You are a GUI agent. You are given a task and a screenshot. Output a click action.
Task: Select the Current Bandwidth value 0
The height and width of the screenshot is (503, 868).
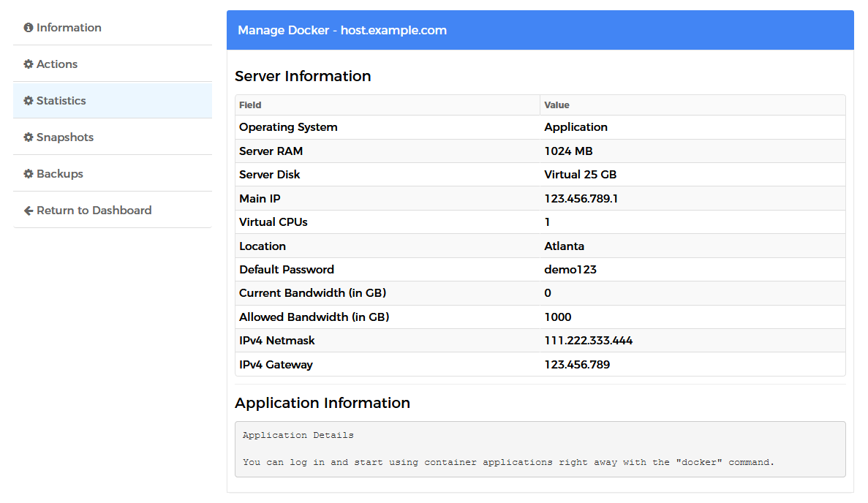tap(548, 293)
